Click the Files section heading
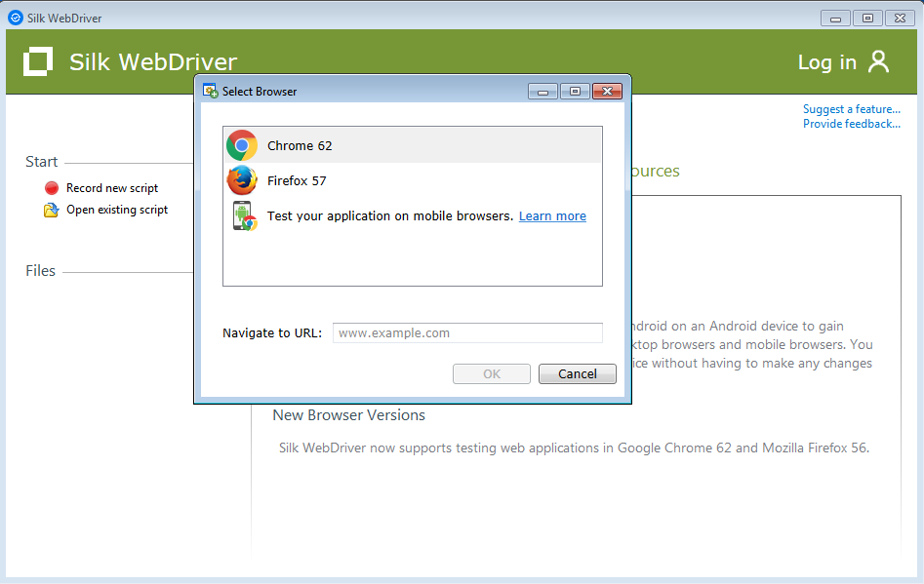This screenshot has width=924, height=584. (x=40, y=271)
